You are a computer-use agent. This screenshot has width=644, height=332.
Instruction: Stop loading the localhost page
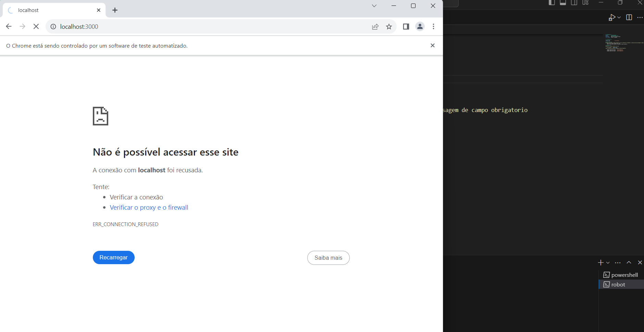36,26
